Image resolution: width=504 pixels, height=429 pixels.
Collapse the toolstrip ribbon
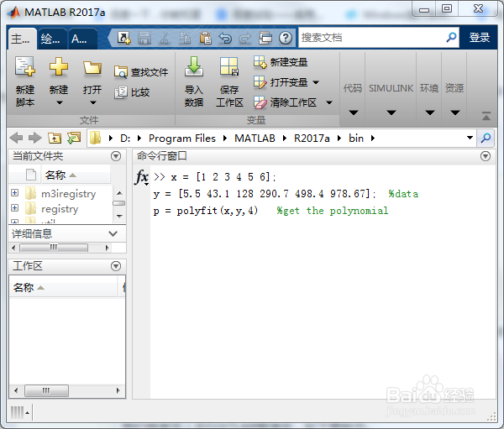486,116
